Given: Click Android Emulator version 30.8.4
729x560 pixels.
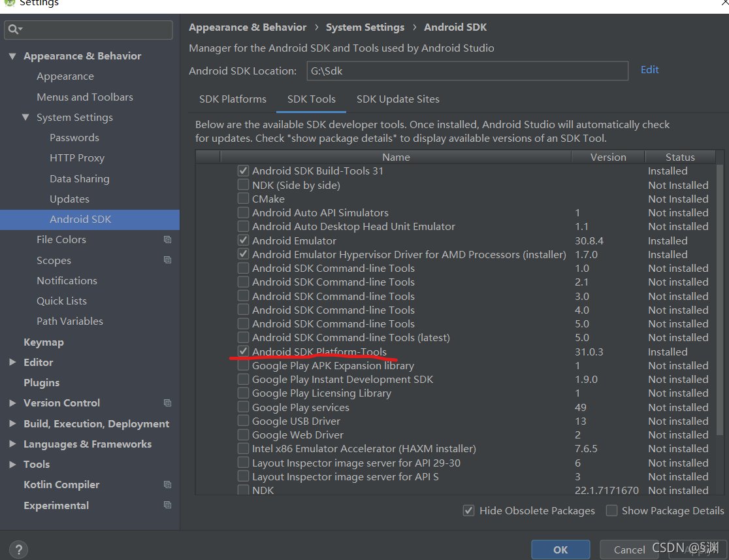Looking at the screenshot, I should (589, 240).
